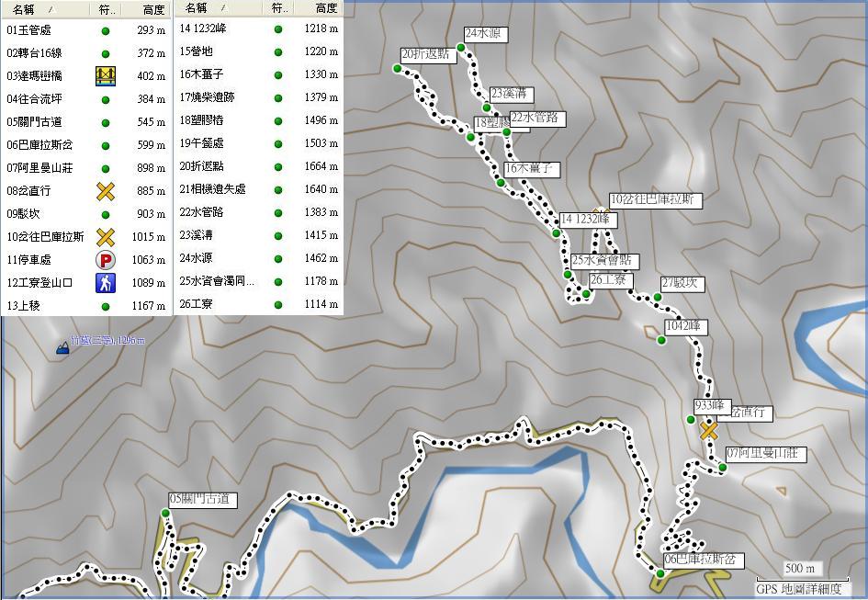
Task: Click the 符.. column header above 14 1232峰 row
Action: tap(278, 7)
